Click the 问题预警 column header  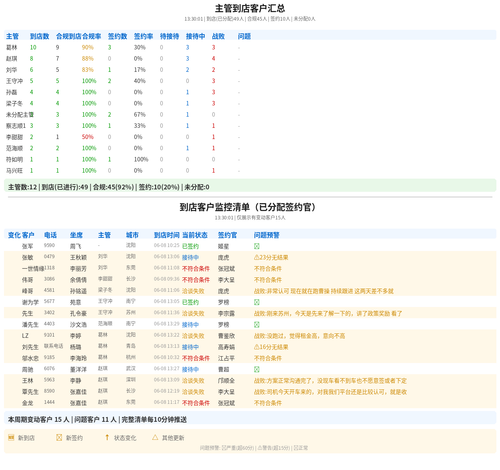tap(267, 235)
